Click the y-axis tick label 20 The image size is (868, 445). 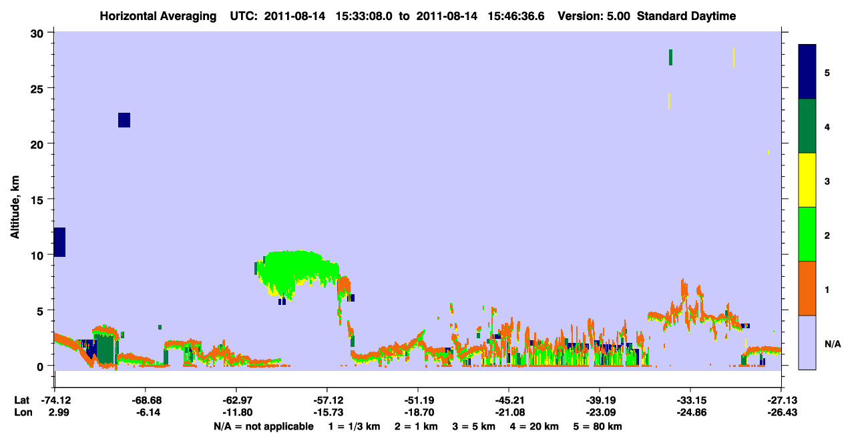click(39, 143)
